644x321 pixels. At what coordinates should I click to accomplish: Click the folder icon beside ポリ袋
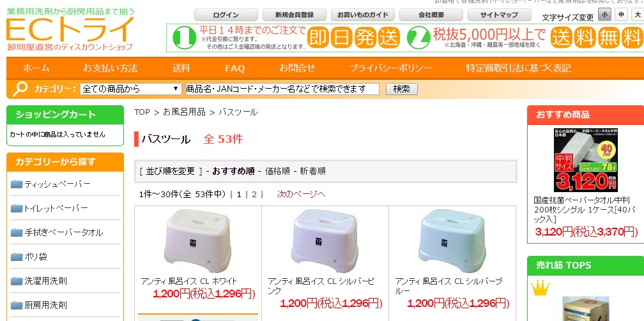(17, 257)
